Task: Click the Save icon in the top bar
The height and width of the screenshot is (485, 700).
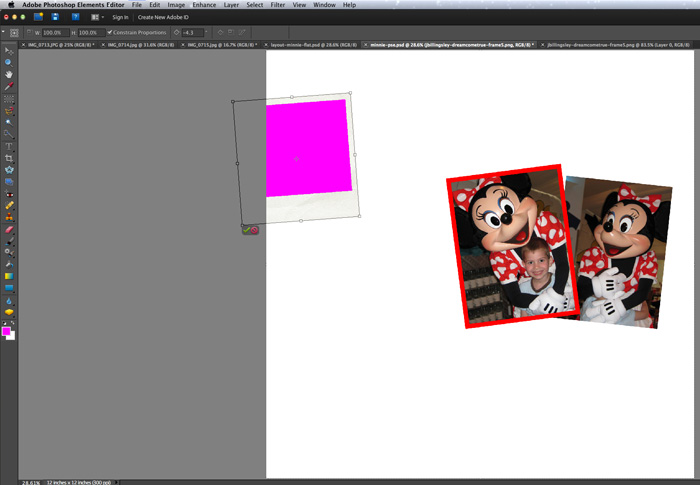Action: pos(55,17)
